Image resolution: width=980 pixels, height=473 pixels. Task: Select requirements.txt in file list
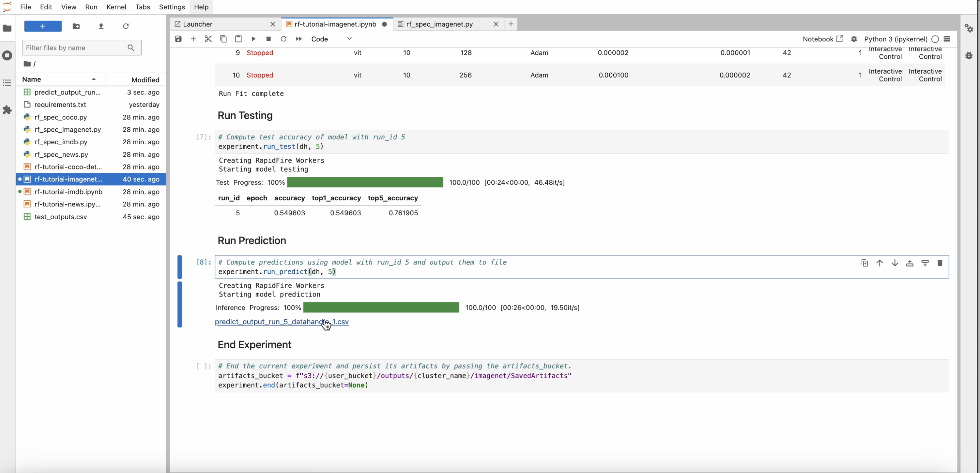pyautogui.click(x=91, y=104)
